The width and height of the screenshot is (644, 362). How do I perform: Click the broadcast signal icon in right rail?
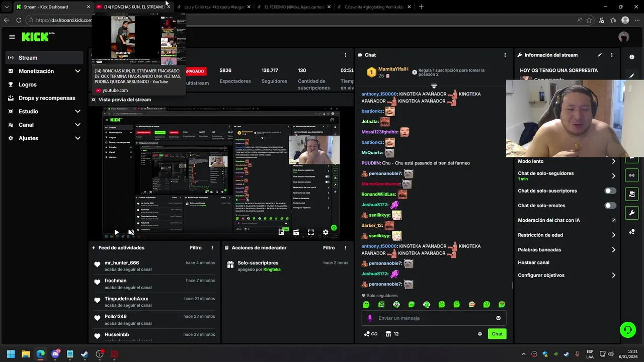(x=631, y=175)
